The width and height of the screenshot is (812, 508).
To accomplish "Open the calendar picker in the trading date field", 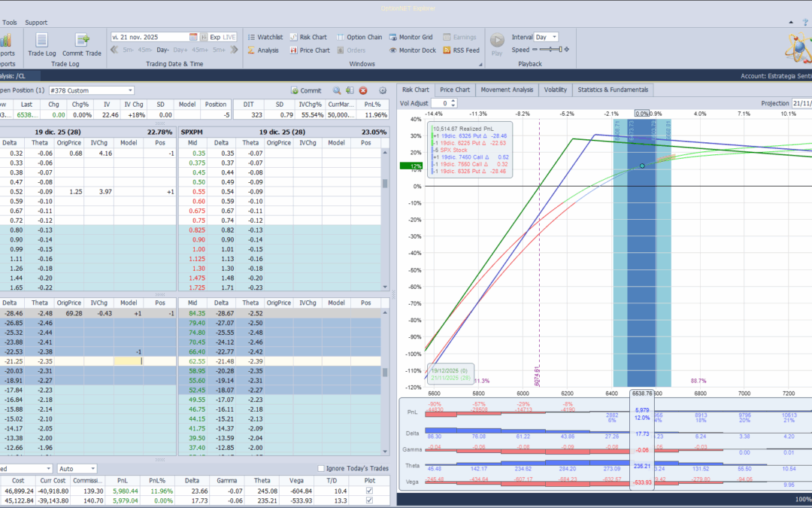I will tap(193, 37).
